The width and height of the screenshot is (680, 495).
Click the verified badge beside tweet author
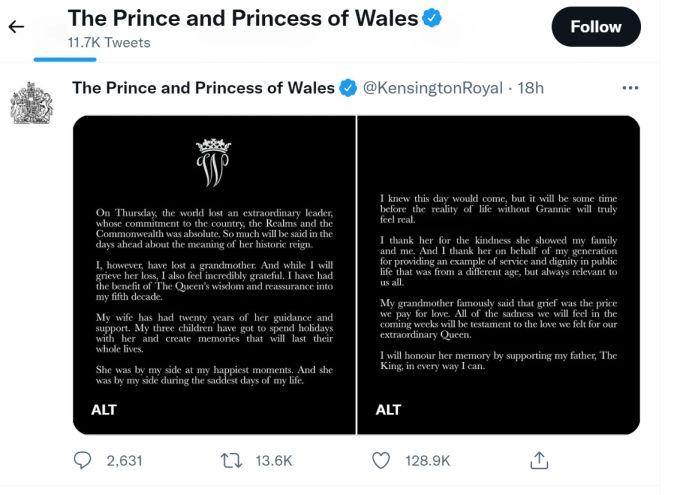pos(348,88)
